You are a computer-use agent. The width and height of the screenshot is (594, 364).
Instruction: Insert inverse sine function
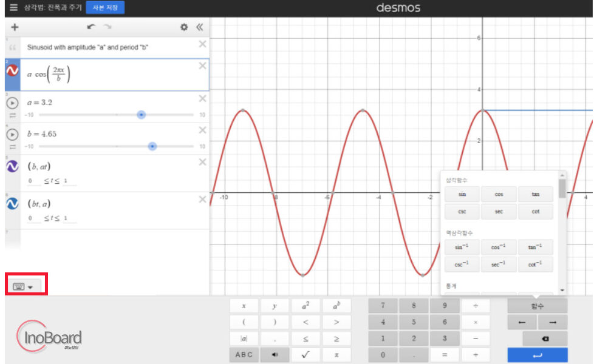462,247
